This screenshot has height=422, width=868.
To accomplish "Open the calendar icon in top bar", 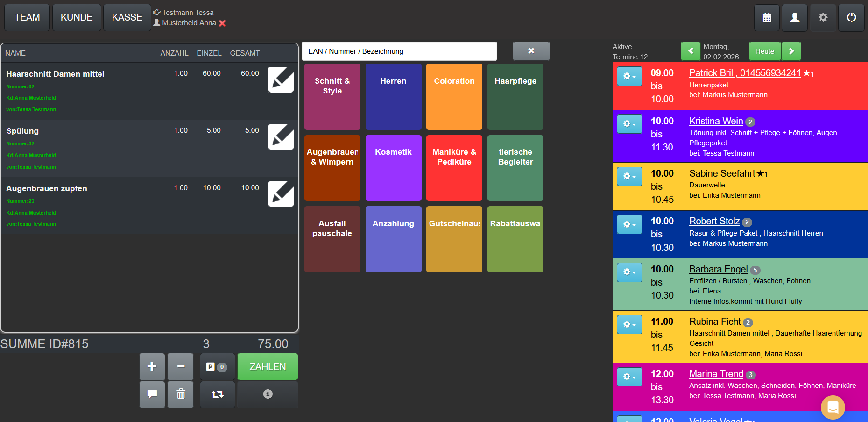I will pyautogui.click(x=767, y=18).
